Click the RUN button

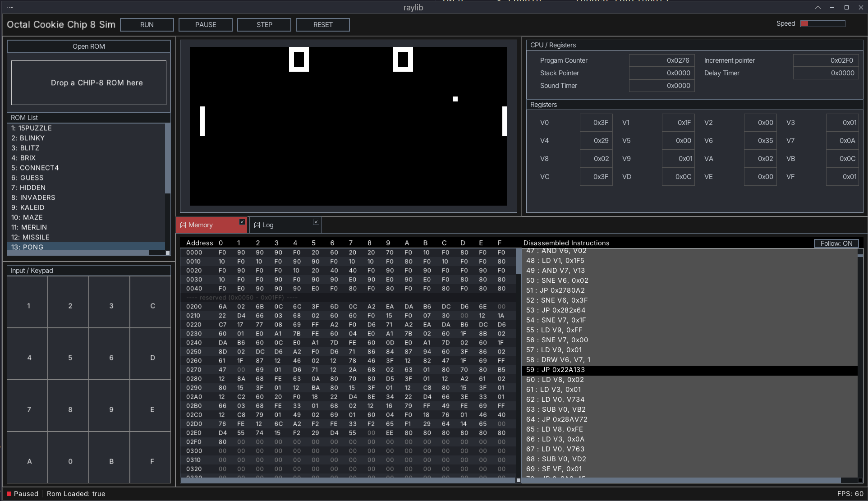pos(147,25)
